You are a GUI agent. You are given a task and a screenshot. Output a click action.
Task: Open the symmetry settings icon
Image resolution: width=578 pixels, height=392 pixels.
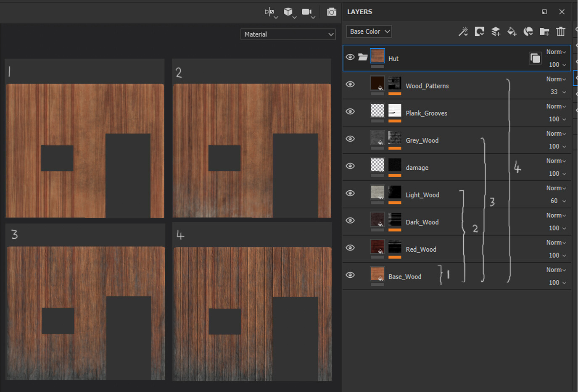click(x=269, y=12)
